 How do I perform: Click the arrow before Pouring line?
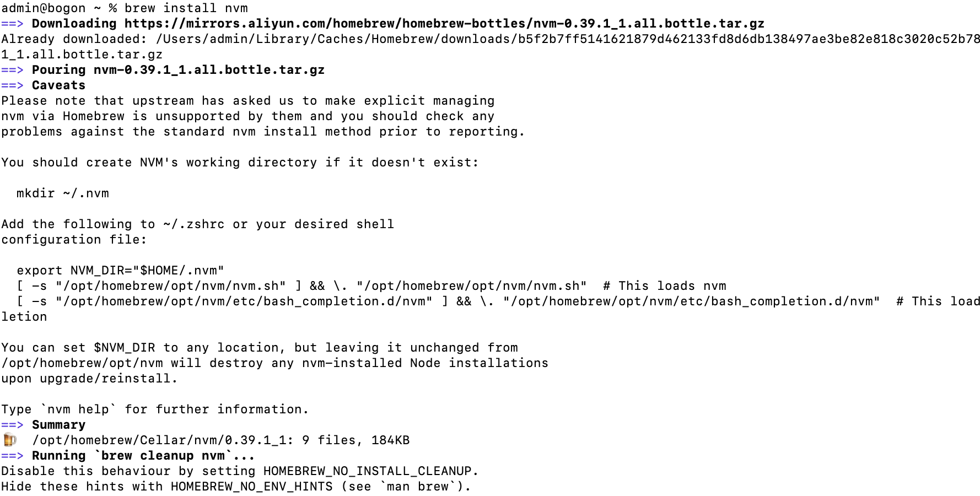tap(12, 70)
